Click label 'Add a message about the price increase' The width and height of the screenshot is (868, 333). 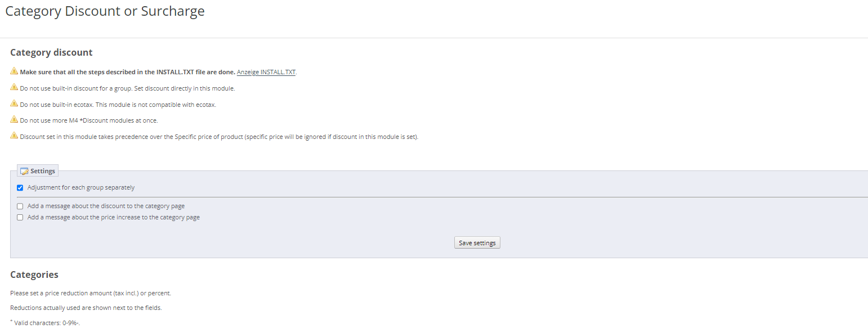click(114, 217)
